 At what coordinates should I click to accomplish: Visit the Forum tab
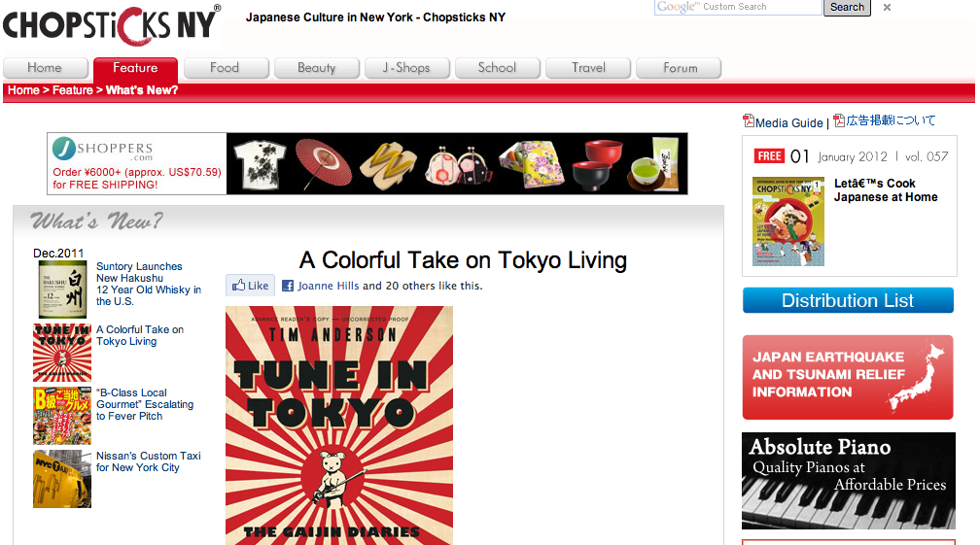click(679, 67)
